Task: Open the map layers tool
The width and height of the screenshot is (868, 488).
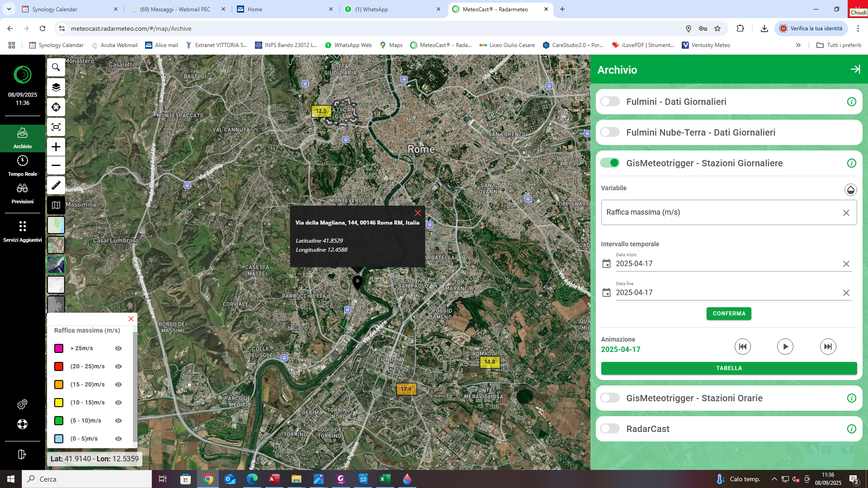Action: [56, 87]
